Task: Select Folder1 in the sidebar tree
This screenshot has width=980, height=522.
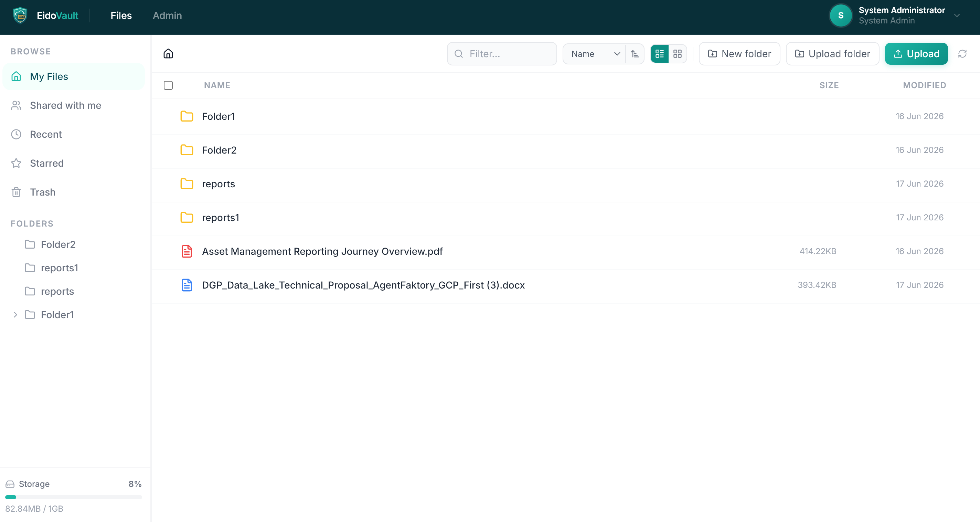Action: pos(57,315)
